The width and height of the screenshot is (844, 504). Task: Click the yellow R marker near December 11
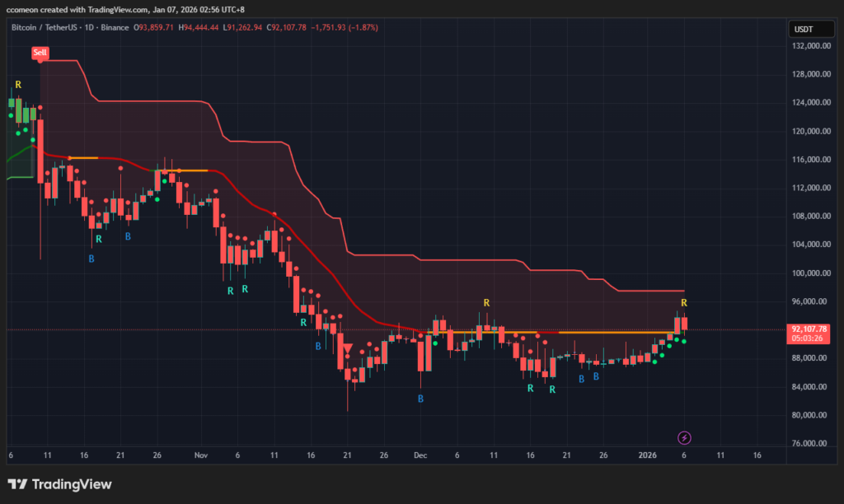point(486,303)
